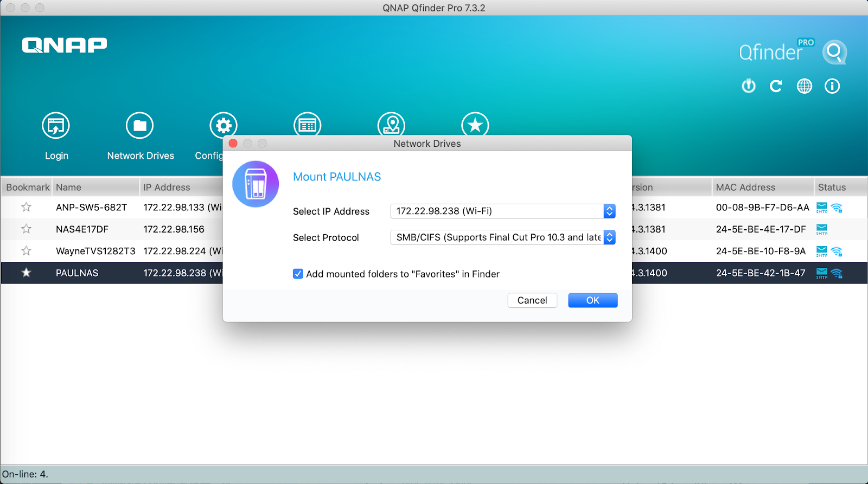Click MAC address 24-5E-BE-42-1B-47
The width and height of the screenshot is (868, 484).
pos(761,273)
